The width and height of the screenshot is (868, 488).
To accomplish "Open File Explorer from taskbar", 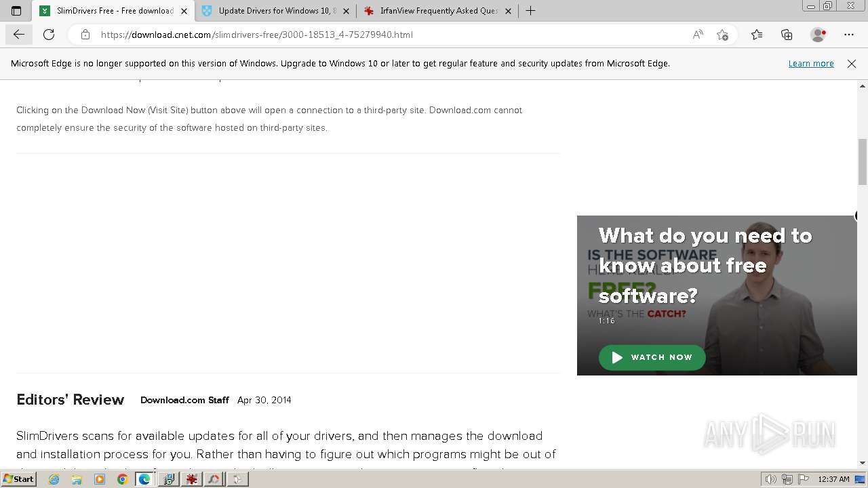I will coord(77,479).
